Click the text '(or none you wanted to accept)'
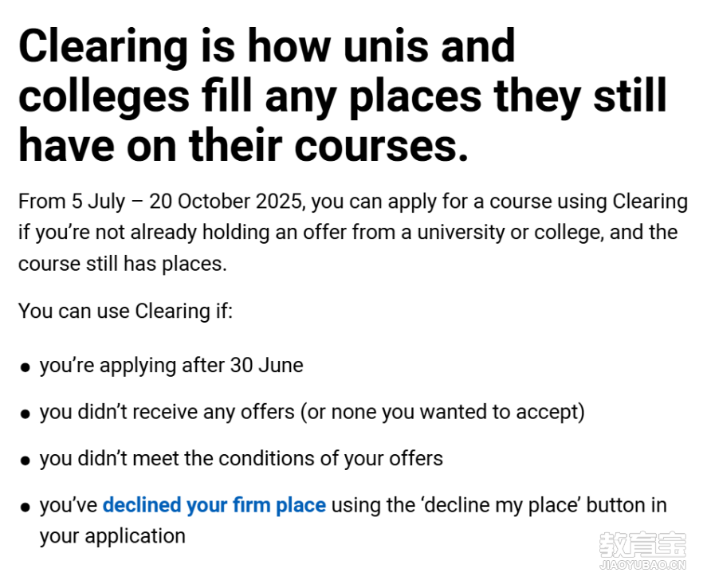The width and height of the screenshot is (703, 588). [442, 413]
